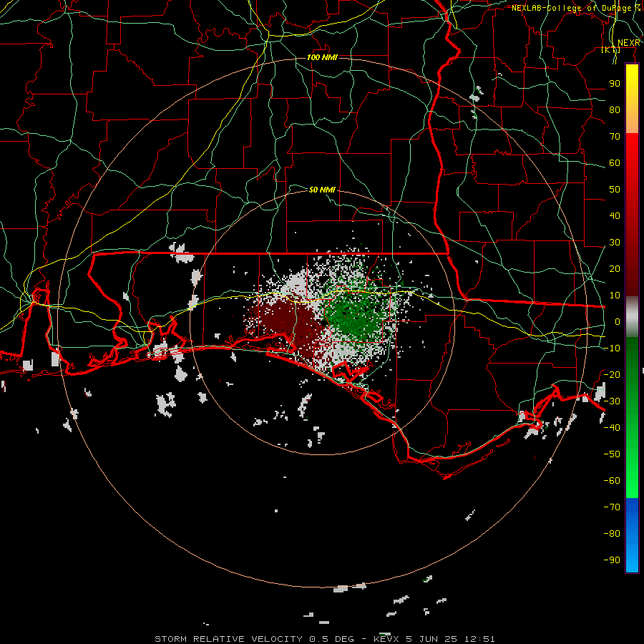The width and height of the screenshot is (644, 644).
Task: Click the [KT] units label above colorbar
Action: tap(611, 50)
